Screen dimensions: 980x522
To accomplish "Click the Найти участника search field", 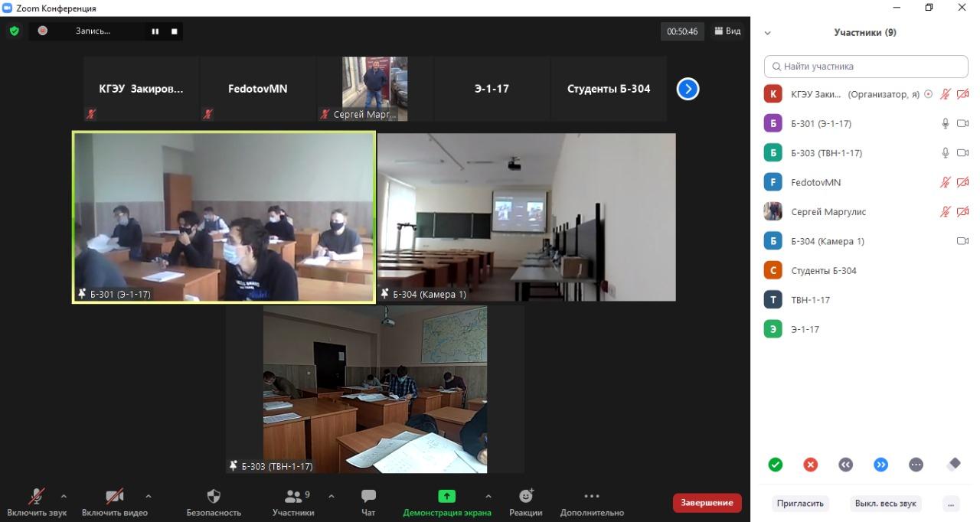I will pyautogui.click(x=866, y=67).
